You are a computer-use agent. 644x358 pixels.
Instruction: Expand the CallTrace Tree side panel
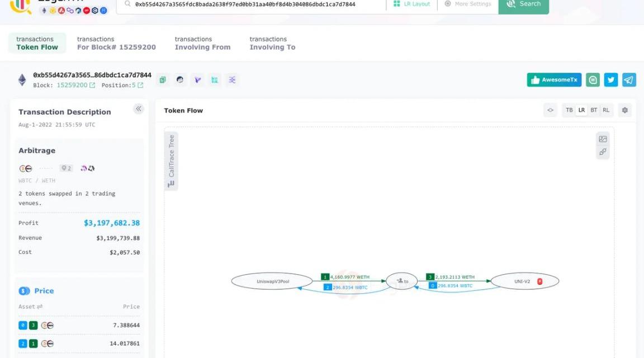click(x=171, y=161)
